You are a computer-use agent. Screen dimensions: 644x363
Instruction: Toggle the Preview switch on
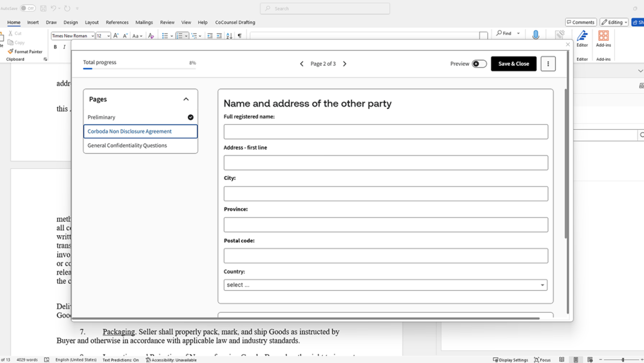(479, 64)
